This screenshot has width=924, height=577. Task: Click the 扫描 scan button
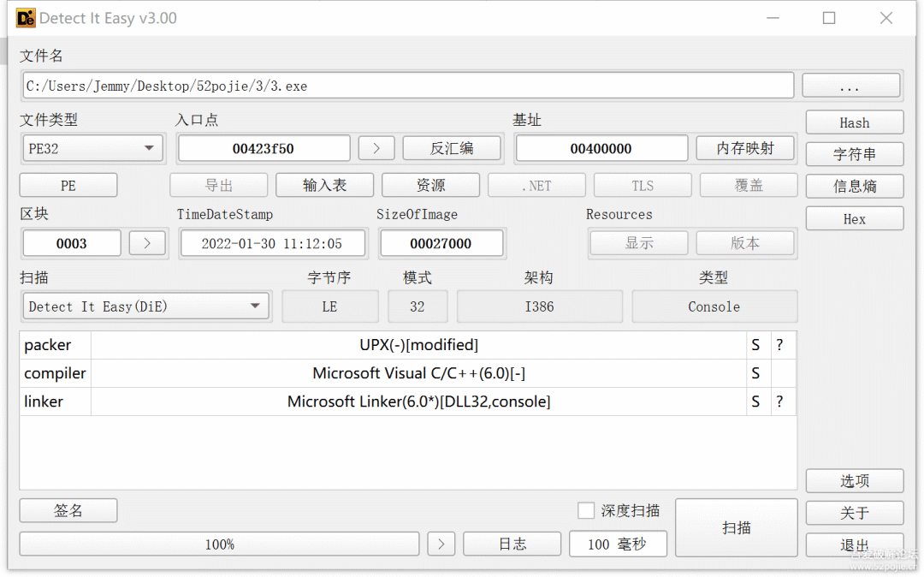pos(736,528)
